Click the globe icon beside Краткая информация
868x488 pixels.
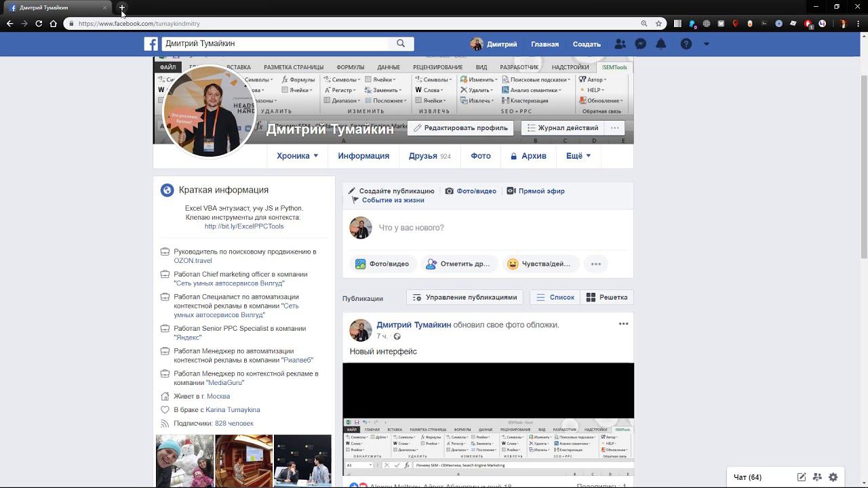click(167, 190)
